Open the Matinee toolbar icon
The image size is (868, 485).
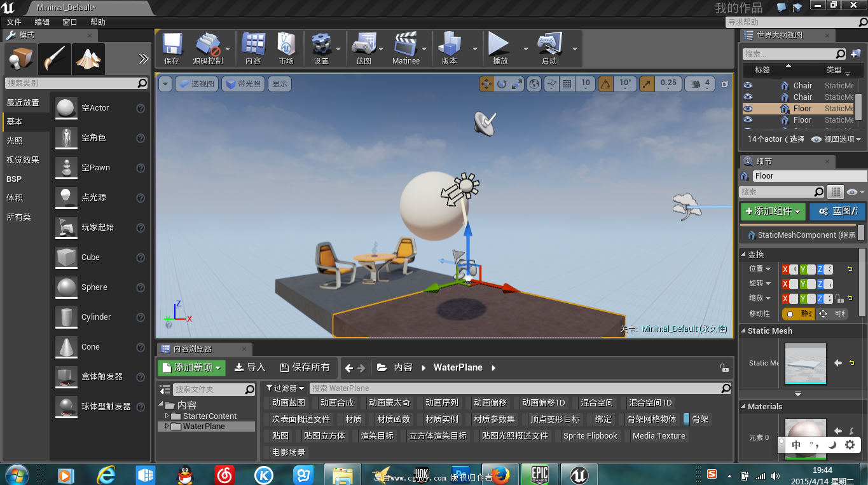pos(406,48)
